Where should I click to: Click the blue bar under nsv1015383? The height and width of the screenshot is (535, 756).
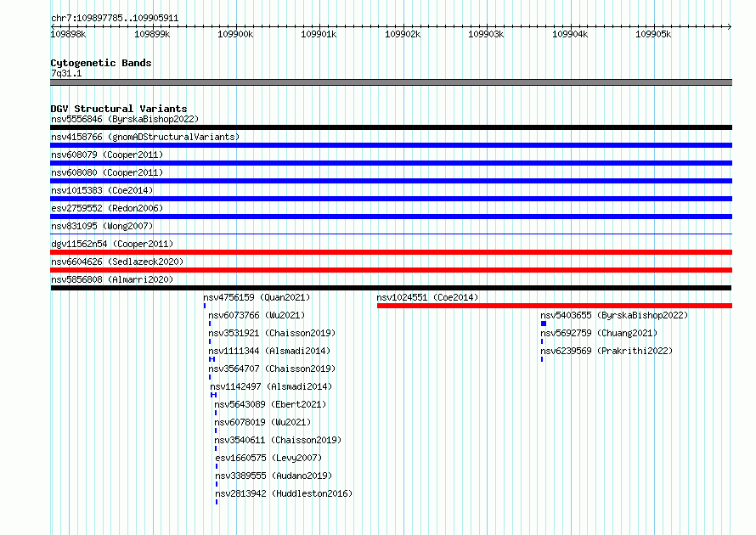391,199
